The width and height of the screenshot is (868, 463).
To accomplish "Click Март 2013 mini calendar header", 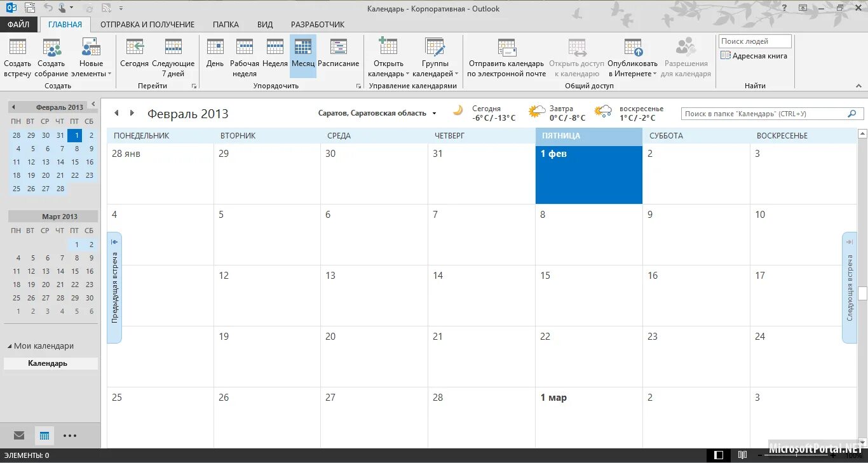I will [60, 217].
